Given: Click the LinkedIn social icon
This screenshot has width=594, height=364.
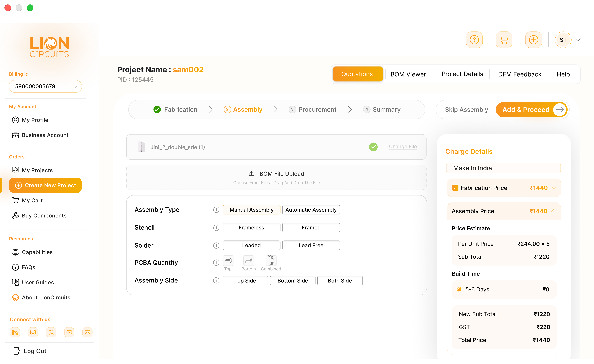Looking at the screenshot, I should pyautogui.click(x=15, y=332).
